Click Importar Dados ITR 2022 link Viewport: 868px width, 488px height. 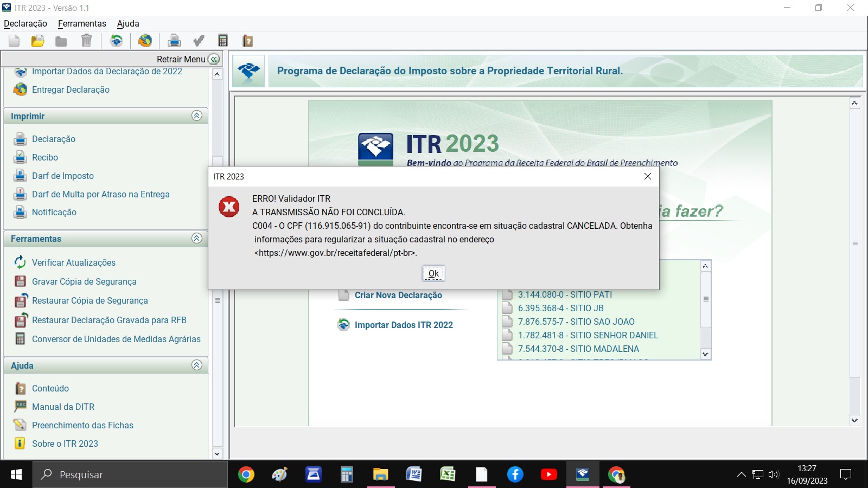[x=404, y=325]
